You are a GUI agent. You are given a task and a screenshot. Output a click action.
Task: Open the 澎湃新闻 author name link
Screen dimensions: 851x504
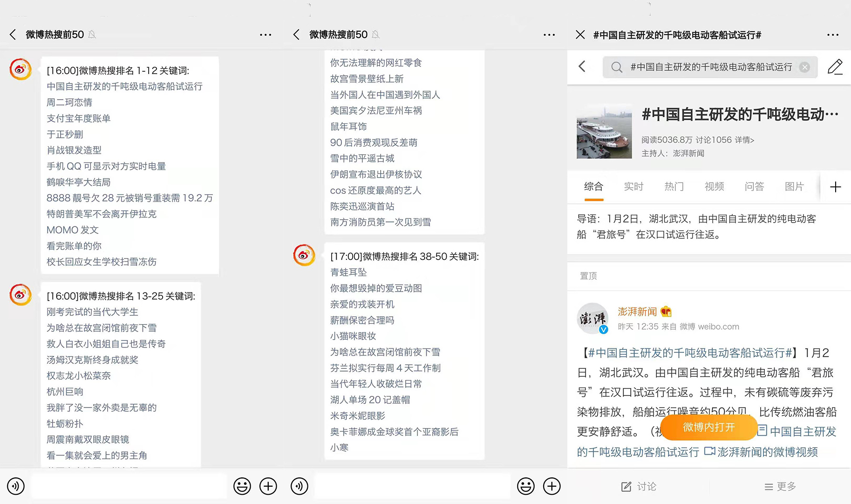pos(637,312)
